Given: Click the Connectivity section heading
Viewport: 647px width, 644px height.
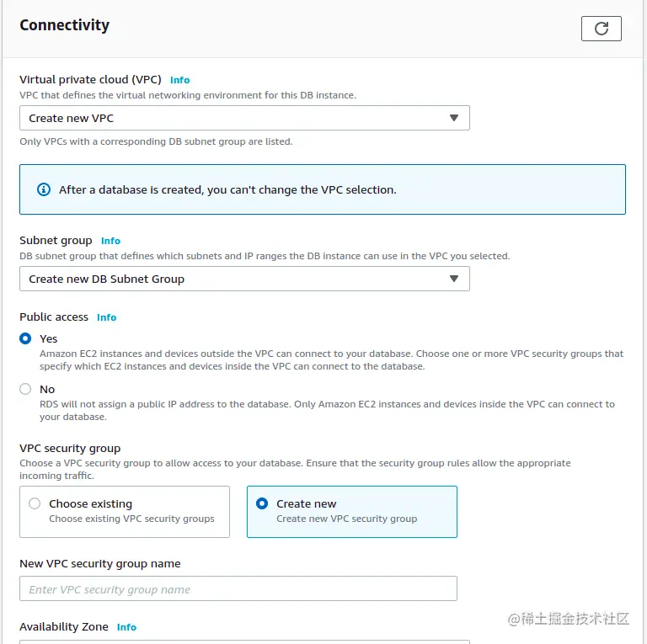Looking at the screenshot, I should (x=65, y=25).
